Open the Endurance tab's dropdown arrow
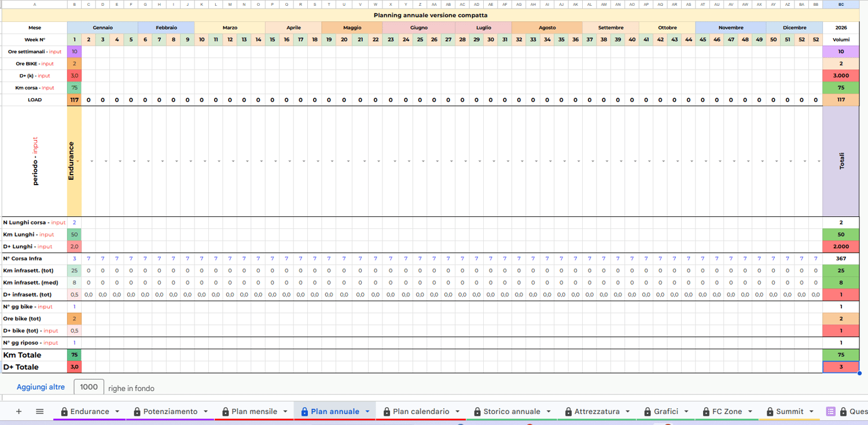 117,412
